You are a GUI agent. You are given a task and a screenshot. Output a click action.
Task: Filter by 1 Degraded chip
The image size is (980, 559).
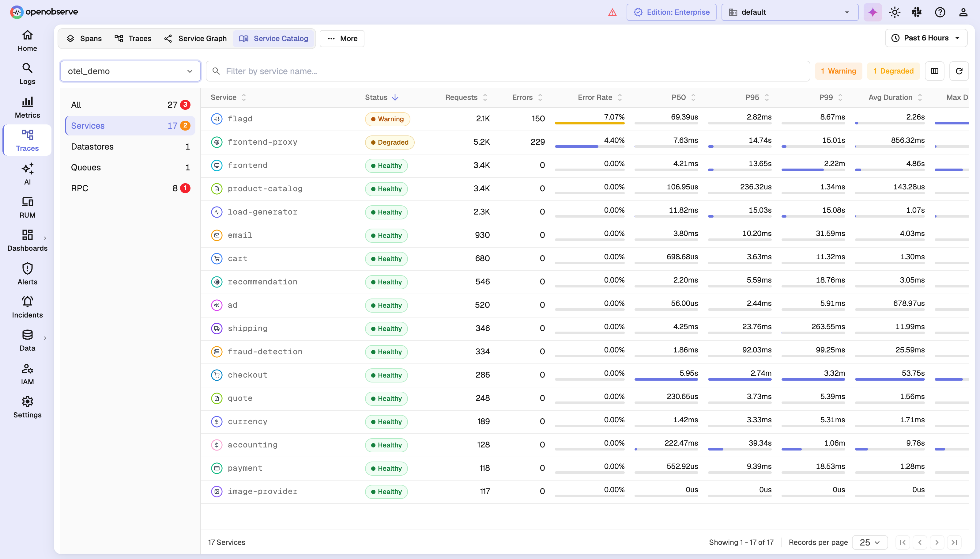pyautogui.click(x=893, y=71)
